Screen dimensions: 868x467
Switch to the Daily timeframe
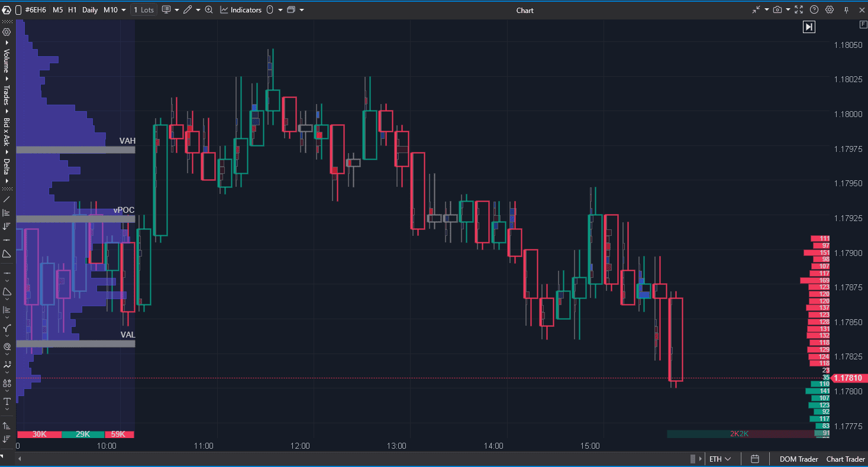[x=90, y=10]
